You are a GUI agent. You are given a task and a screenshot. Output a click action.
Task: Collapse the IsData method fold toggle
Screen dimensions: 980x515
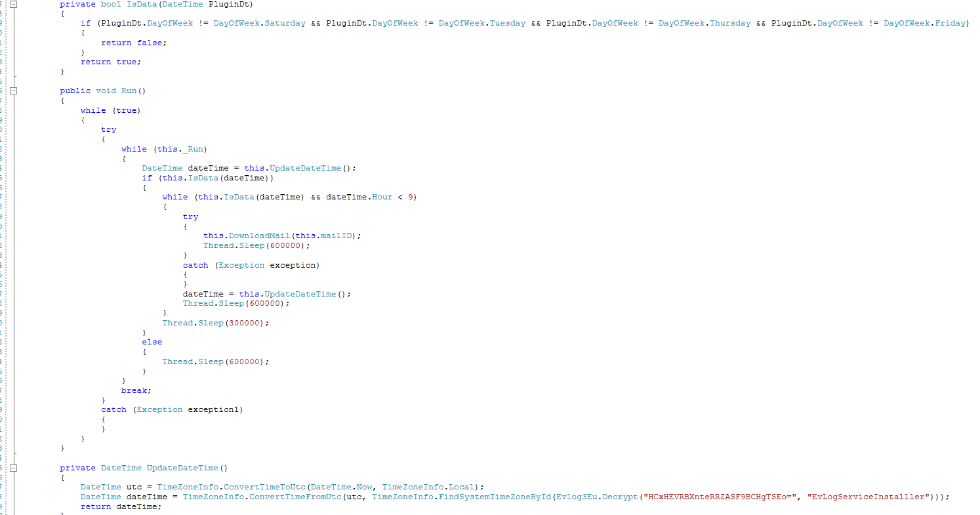click(13, 4)
